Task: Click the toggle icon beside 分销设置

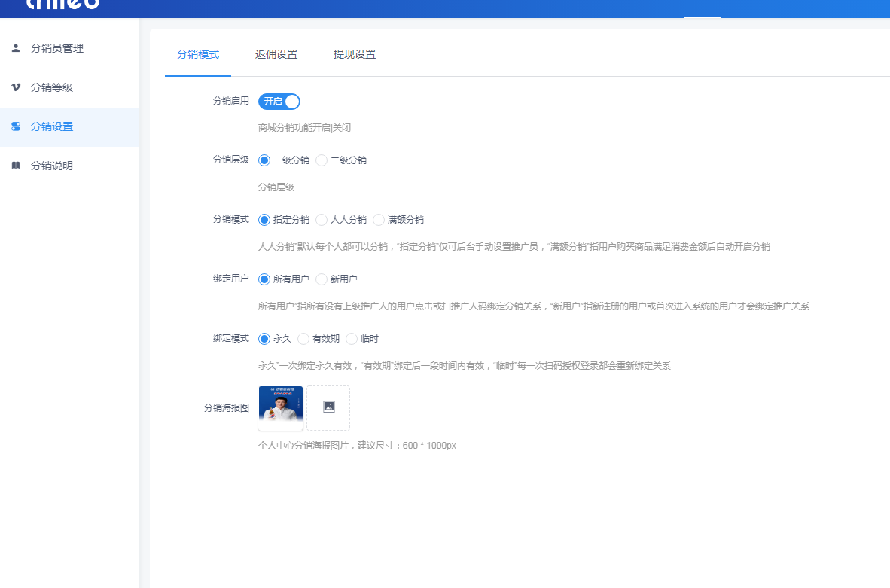Action: coord(16,126)
